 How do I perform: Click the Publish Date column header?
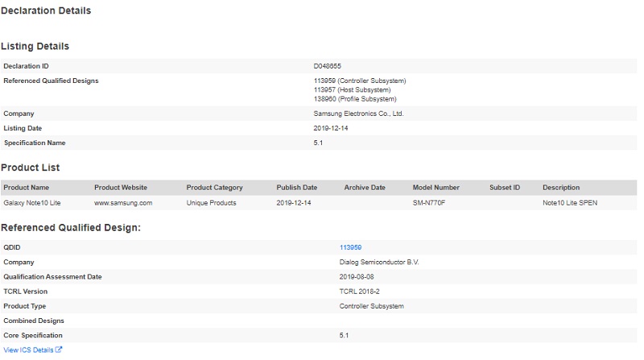[x=296, y=188]
